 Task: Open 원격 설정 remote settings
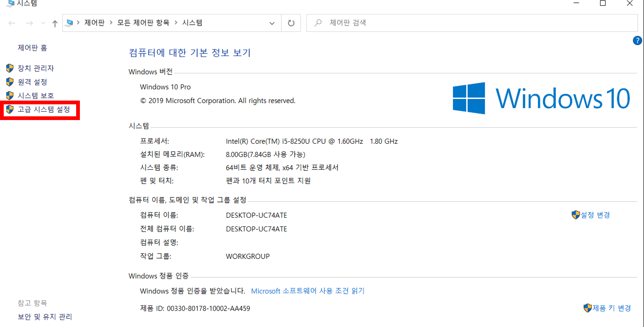[x=32, y=82]
